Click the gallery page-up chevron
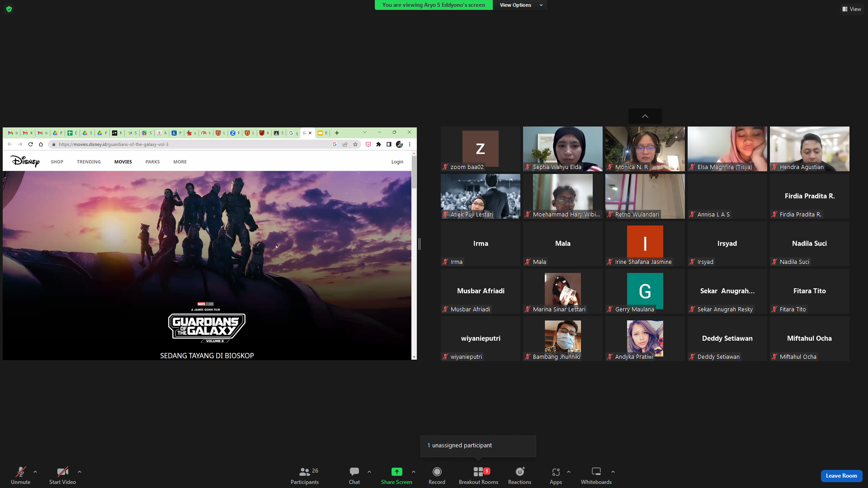The height and width of the screenshot is (488, 868). (645, 116)
